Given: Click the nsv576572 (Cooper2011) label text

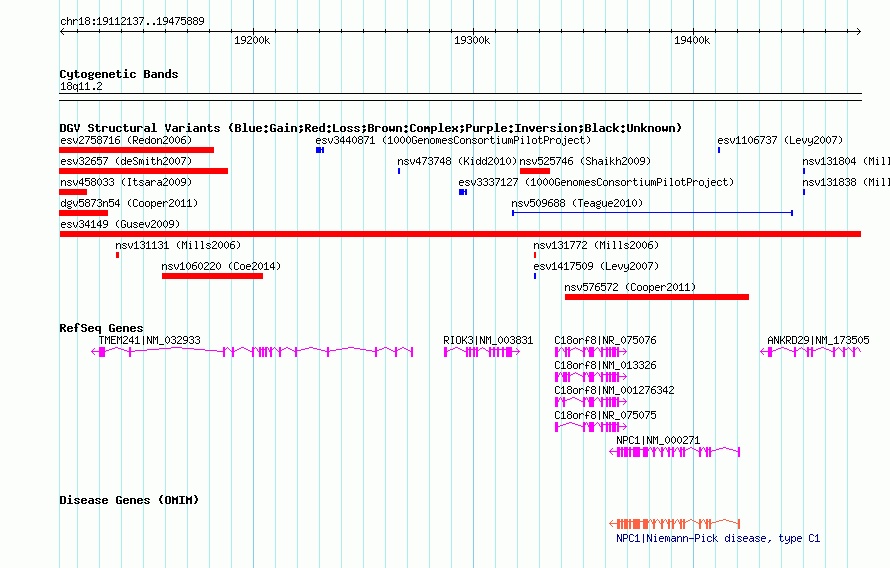Looking at the screenshot, I should point(630,287).
